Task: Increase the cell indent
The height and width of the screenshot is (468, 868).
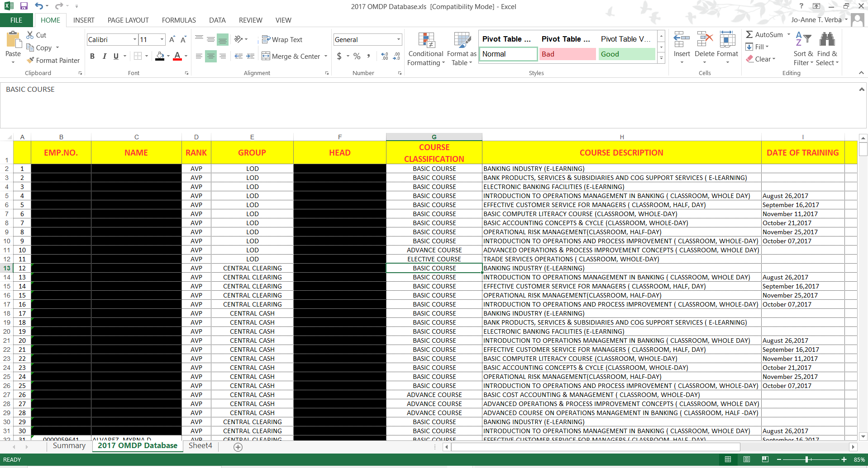Action: 250,56
